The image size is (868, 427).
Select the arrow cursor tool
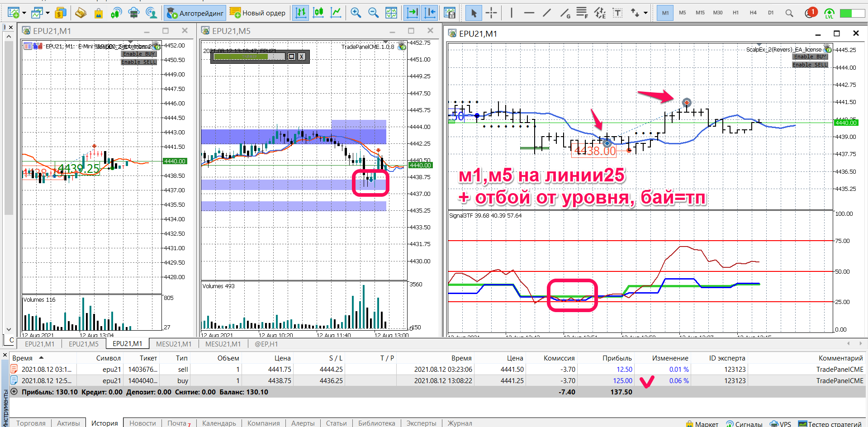(x=474, y=13)
